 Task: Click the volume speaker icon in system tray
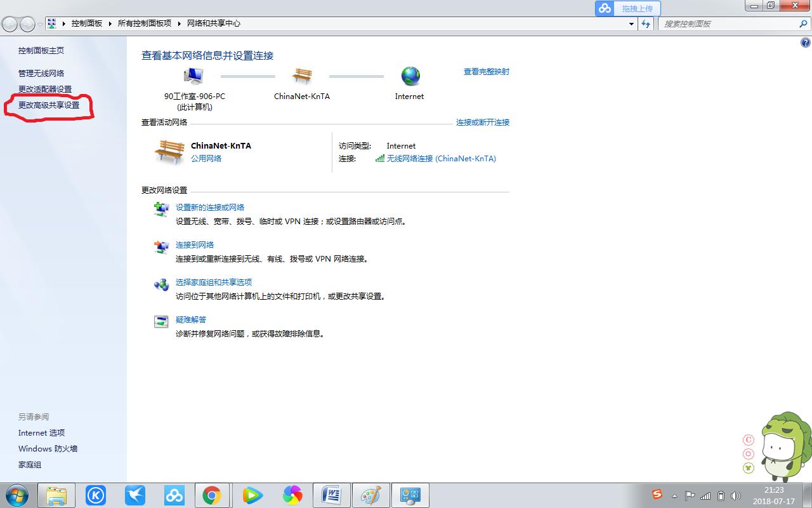(x=736, y=495)
